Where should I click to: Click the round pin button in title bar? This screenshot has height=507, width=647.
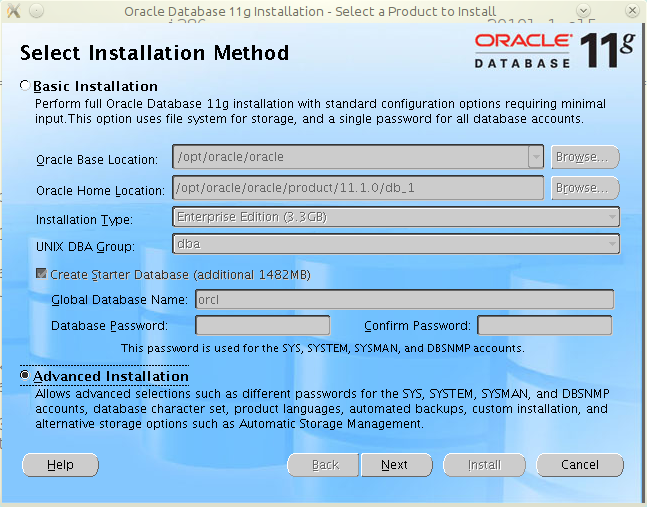point(37,11)
